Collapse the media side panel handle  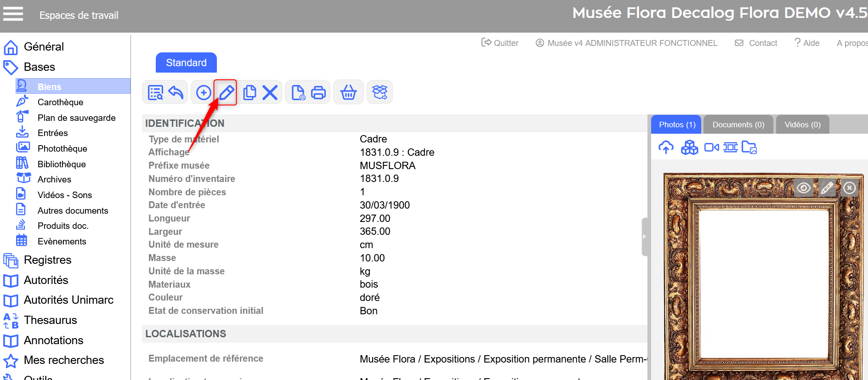coord(644,237)
